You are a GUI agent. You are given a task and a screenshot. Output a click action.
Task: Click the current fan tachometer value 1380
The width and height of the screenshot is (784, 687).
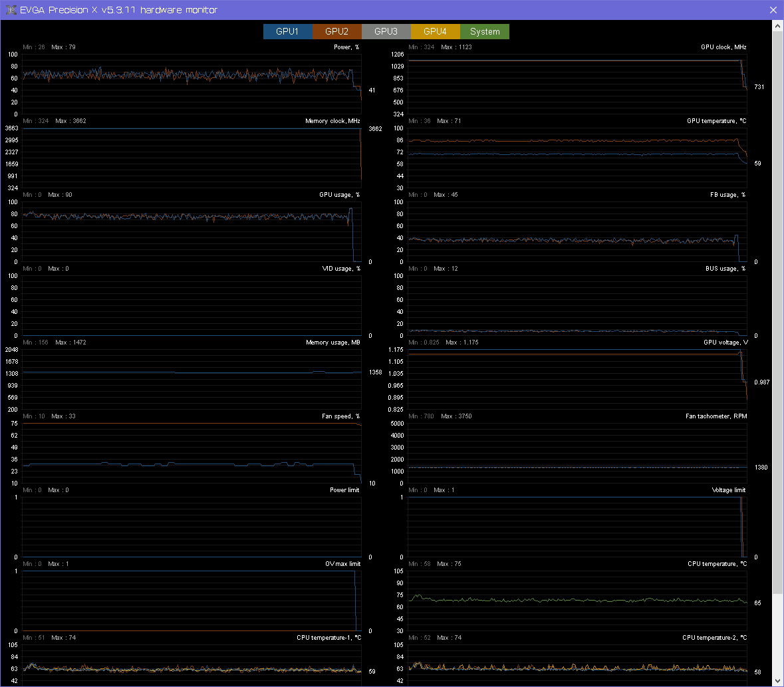761,468
